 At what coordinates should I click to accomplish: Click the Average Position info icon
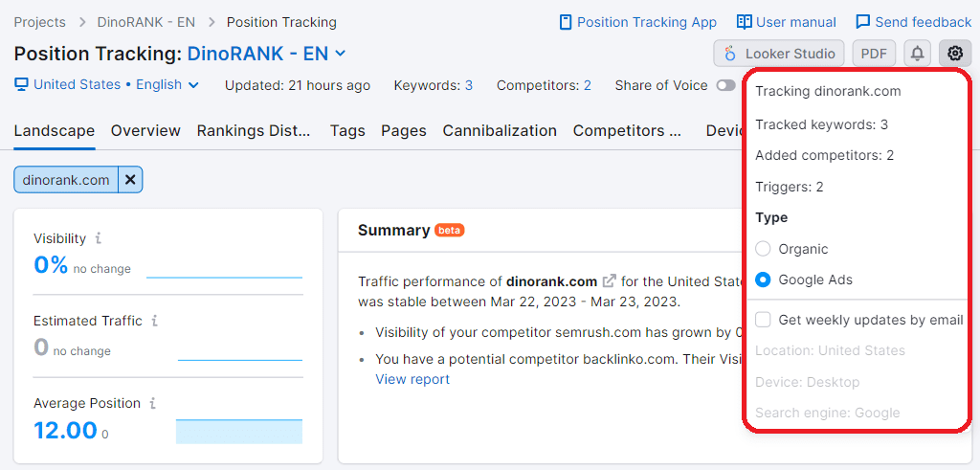152,404
